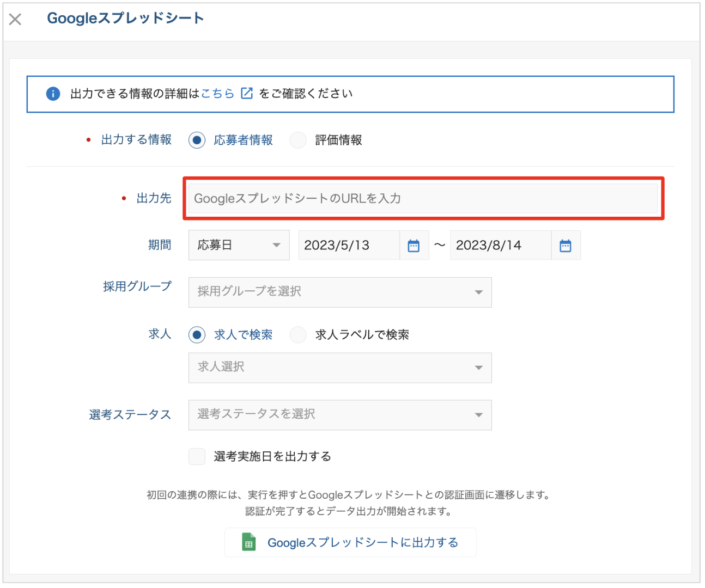This screenshot has width=705, height=588.
Task: Click the 採用グループ field label
Action: point(137,286)
